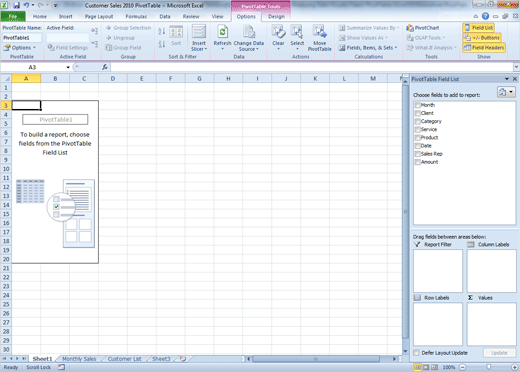The width and height of the screenshot is (520, 372).
Task: Click zoom out minus button
Action: (463, 367)
